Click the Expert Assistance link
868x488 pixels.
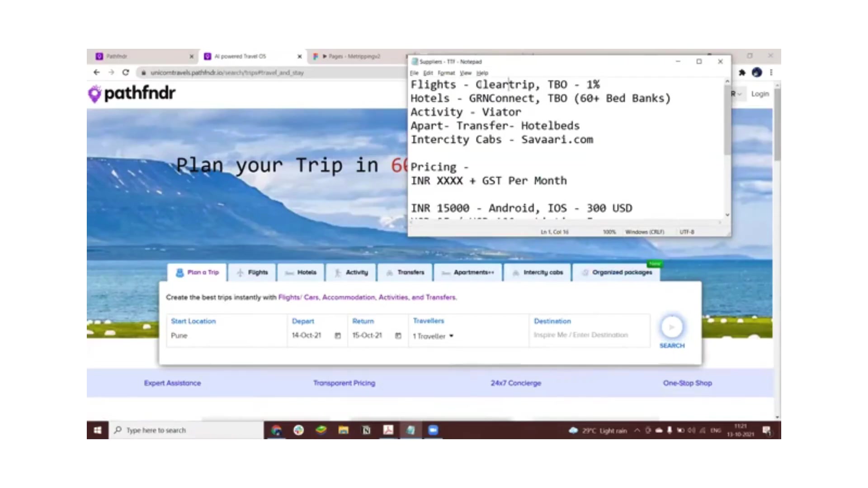172,383
